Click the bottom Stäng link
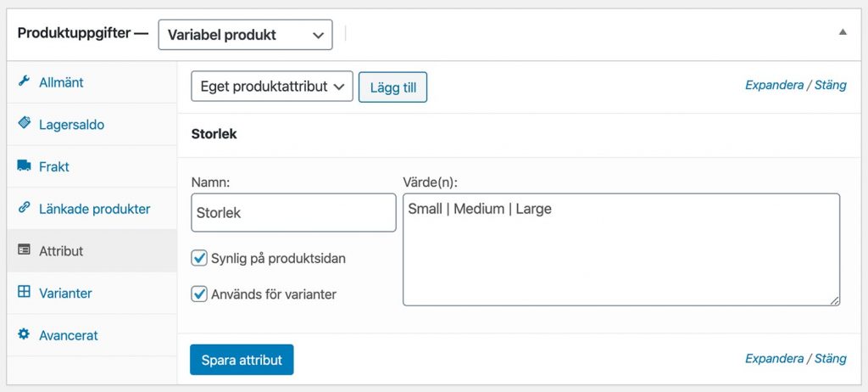Screen dimensions: 868x392 [x=831, y=359]
